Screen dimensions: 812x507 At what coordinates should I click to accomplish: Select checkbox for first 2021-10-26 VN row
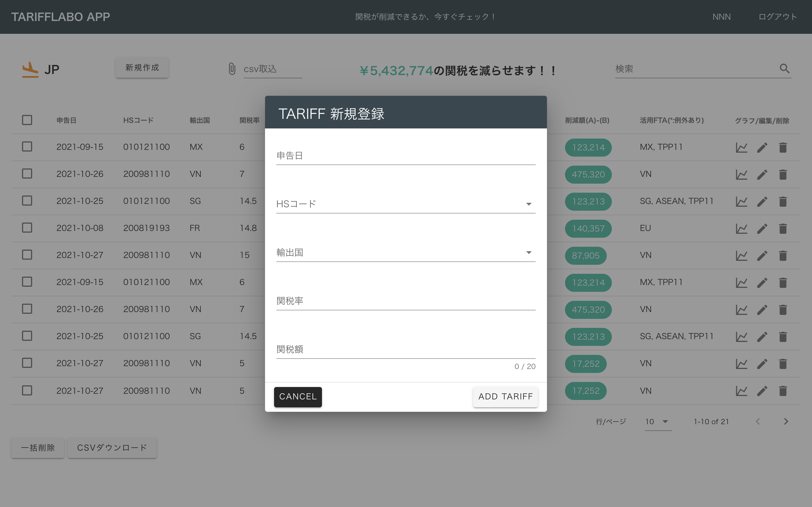point(27,174)
